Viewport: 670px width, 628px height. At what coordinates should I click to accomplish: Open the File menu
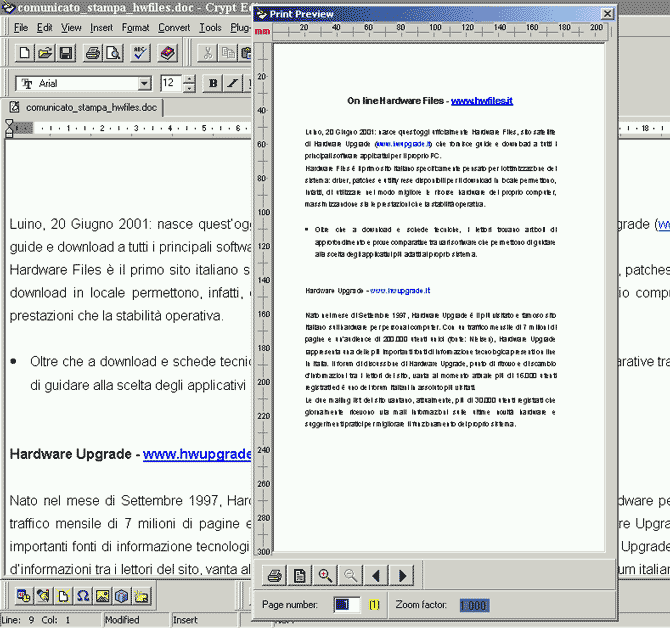pyautogui.click(x=21, y=28)
